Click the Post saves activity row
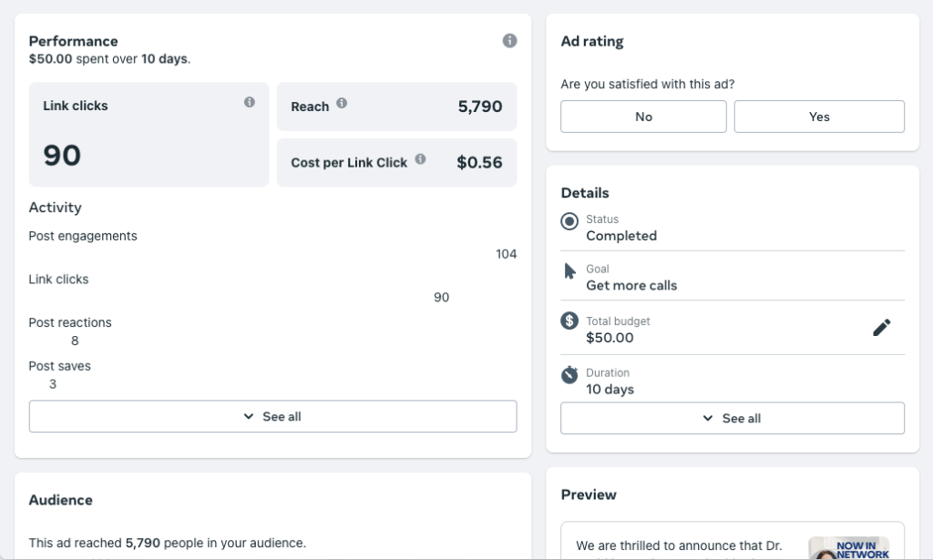Screen dimensions: 933x560 (x=59, y=366)
